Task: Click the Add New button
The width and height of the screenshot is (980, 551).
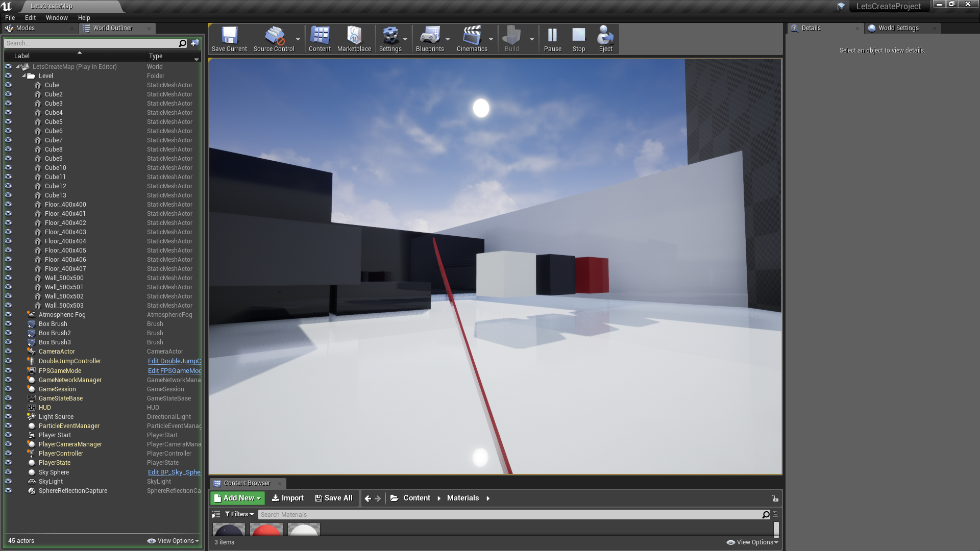Action: [237, 498]
